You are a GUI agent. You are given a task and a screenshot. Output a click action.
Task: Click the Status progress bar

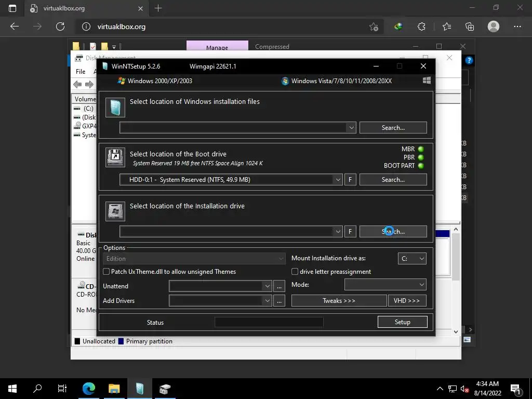click(269, 322)
